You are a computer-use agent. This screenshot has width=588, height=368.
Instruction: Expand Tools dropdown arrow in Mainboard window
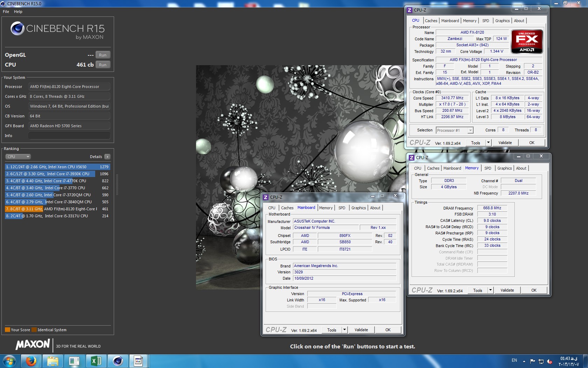(x=344, y=330)
